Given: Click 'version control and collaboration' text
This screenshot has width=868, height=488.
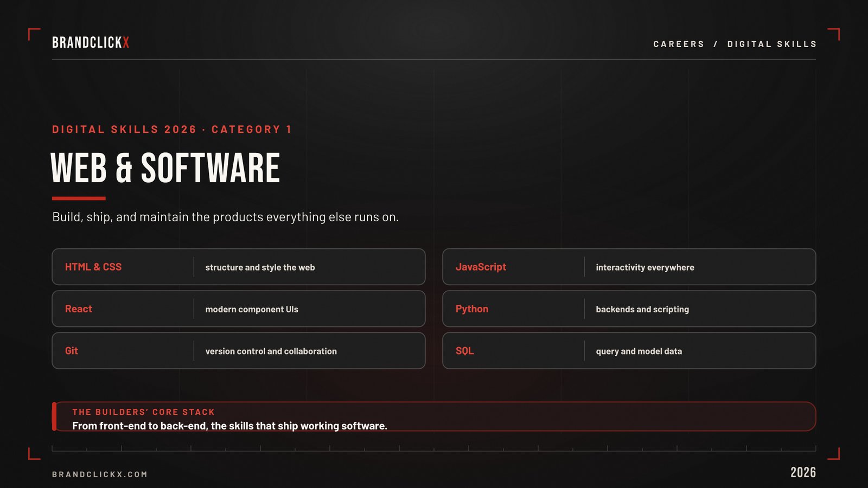Looking at the screenshot, I should click(x=271, y=351).
